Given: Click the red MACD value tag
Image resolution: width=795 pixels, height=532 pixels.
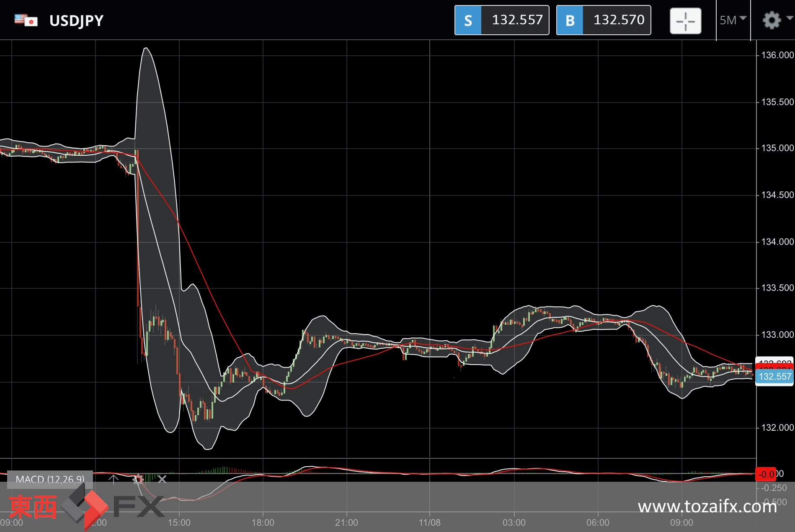Looking at the screenshot, I should coord(766,474).
